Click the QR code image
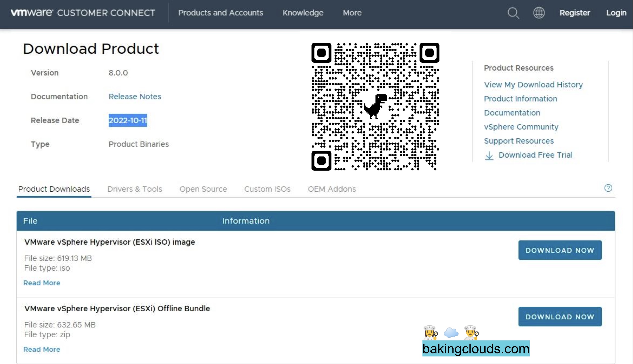The width and height of the screenshot is (633, 364). 375,107
